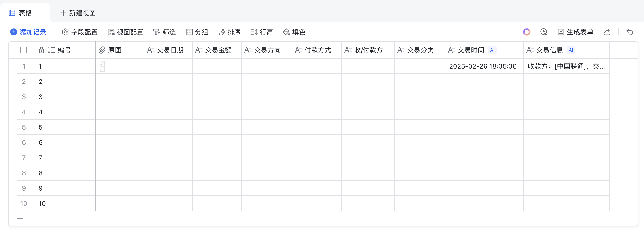Open 视图配置 view settings
The height and width of the screenshot is (232, 644).
point(125,32)
